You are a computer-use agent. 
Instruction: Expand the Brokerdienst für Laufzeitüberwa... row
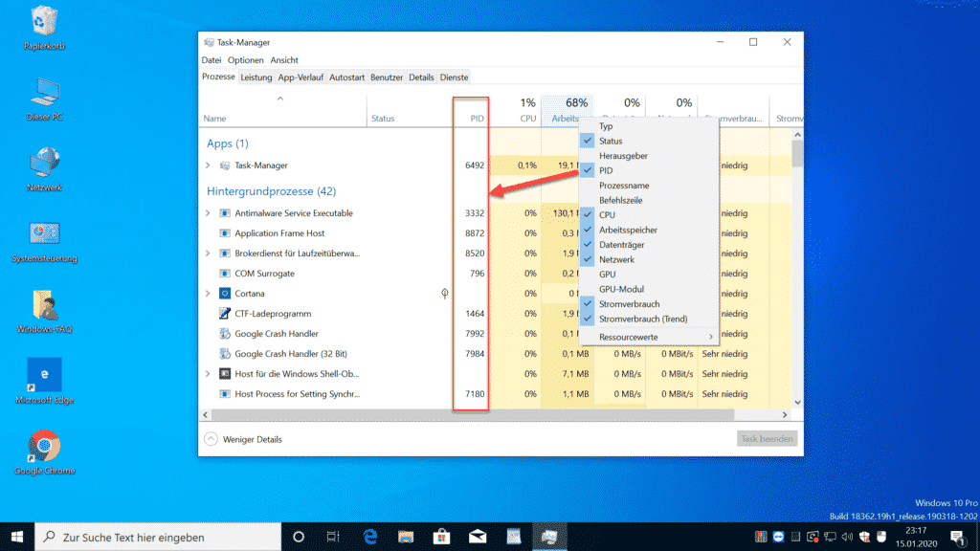click(x=208, y=253)
